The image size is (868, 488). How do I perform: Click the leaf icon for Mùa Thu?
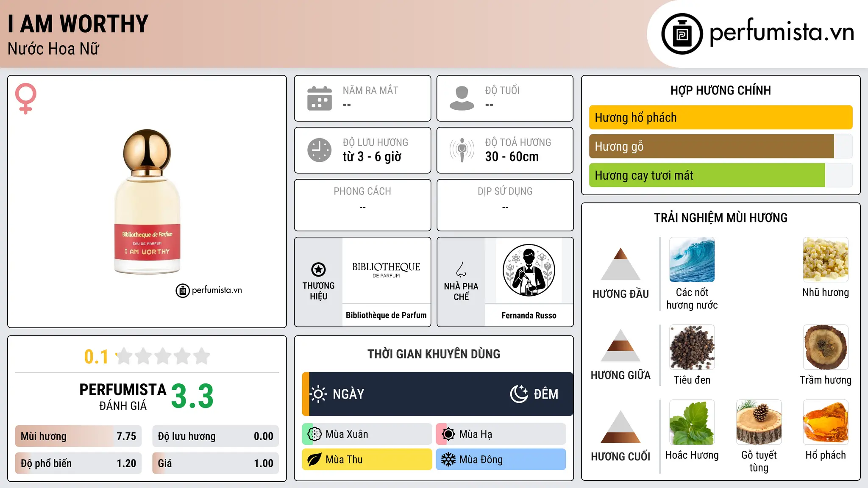[314, 460]
